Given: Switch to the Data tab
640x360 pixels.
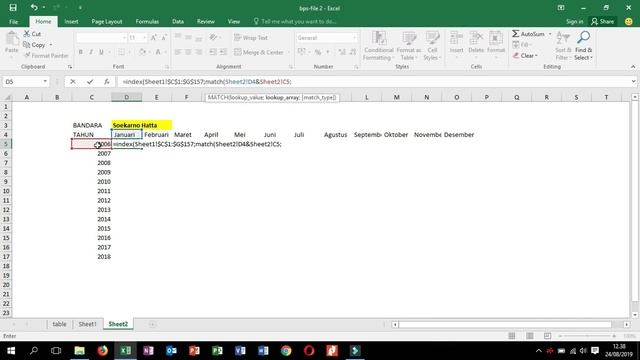Looking at the screenshot, I should coord(178,22).
